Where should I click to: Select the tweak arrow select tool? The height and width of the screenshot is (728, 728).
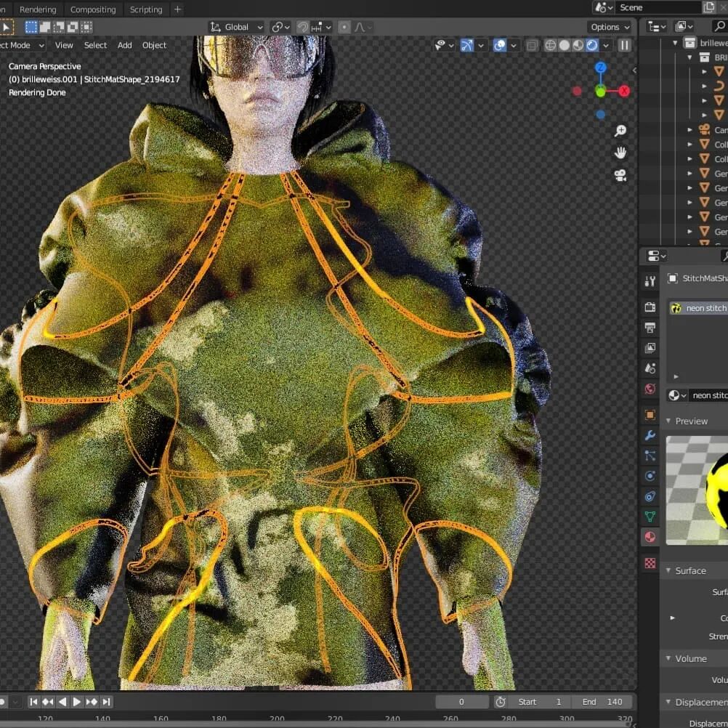point(6,28)
